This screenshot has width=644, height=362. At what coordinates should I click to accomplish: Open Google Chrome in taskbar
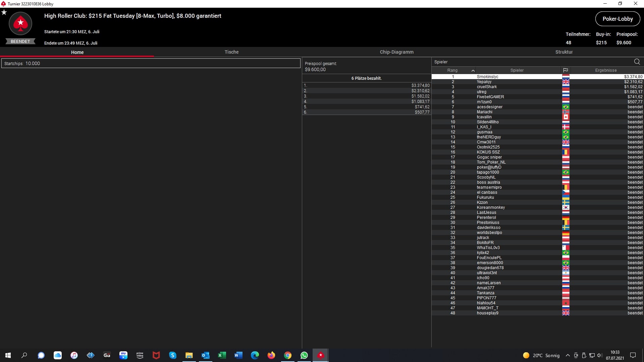(x=287, y=355)
